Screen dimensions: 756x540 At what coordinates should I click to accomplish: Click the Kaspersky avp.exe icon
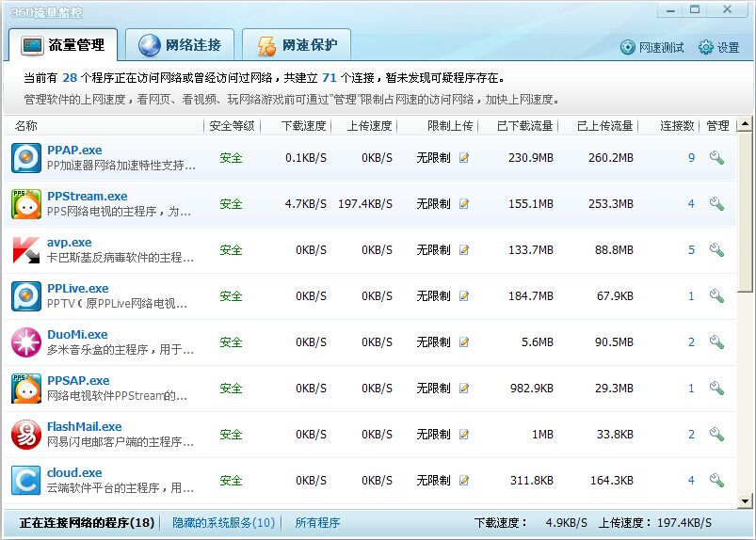pyautogui.click(x=26, y=250)
